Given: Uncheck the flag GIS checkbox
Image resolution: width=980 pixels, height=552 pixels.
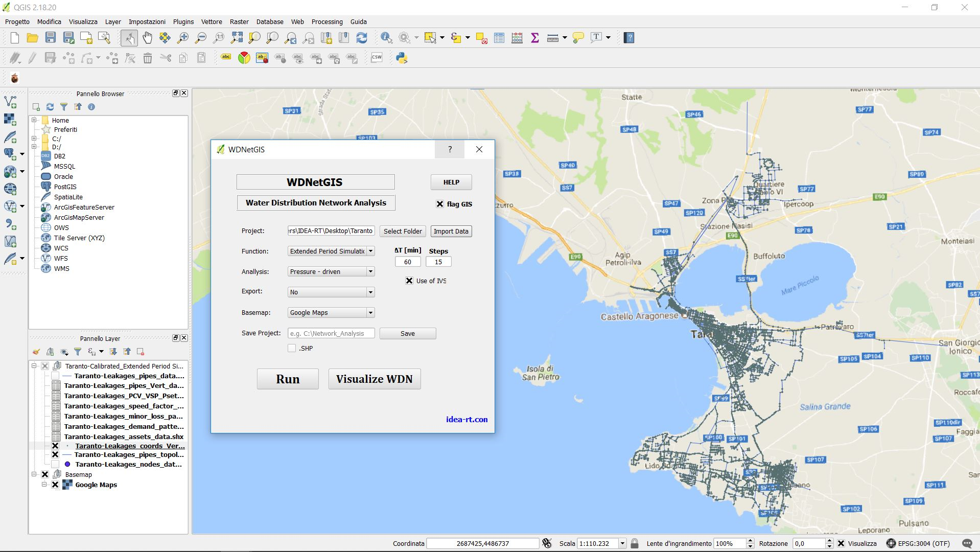Looking at the screenshot, I should 439,204.
